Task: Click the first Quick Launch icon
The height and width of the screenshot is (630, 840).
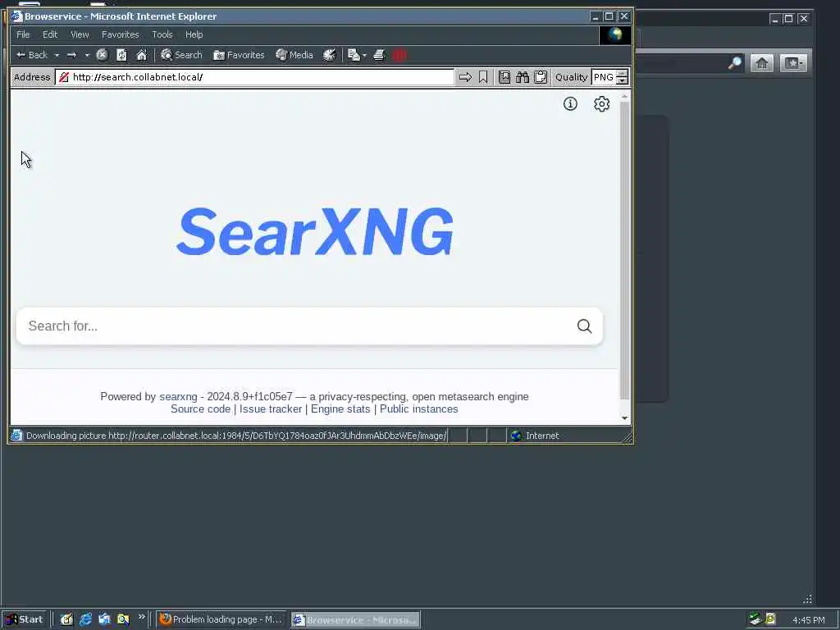Action: 66,620
